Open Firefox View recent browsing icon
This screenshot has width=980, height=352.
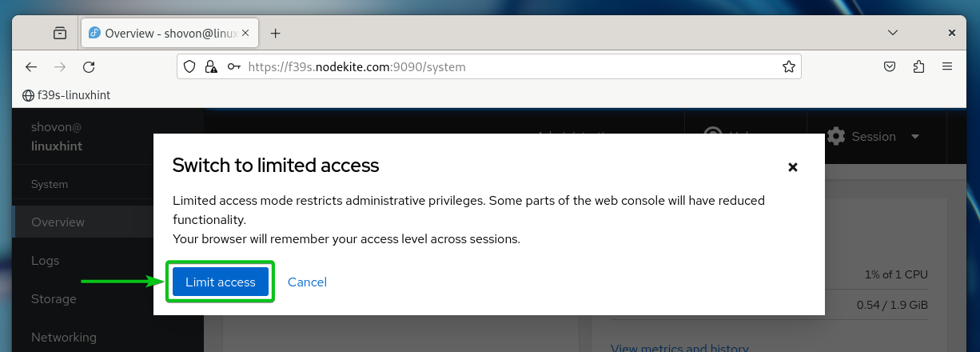(x=60, y=34)
